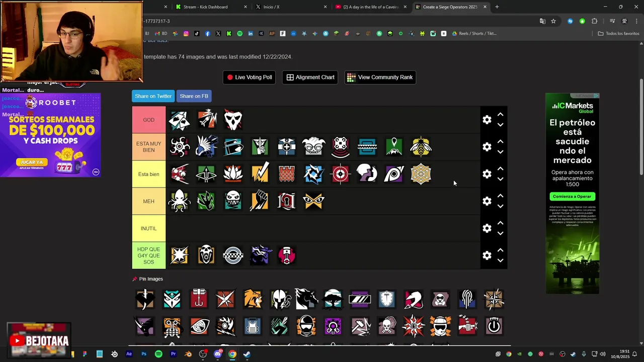Click Share on Twitter button
Image resolution: width=644 pixels, height=362 pixels.
153,96
